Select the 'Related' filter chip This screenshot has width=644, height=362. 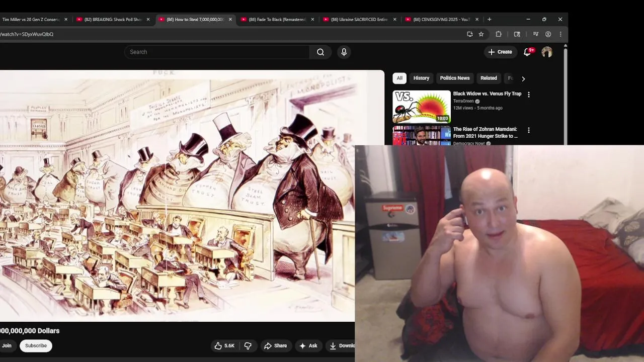[x=489, y=78]
